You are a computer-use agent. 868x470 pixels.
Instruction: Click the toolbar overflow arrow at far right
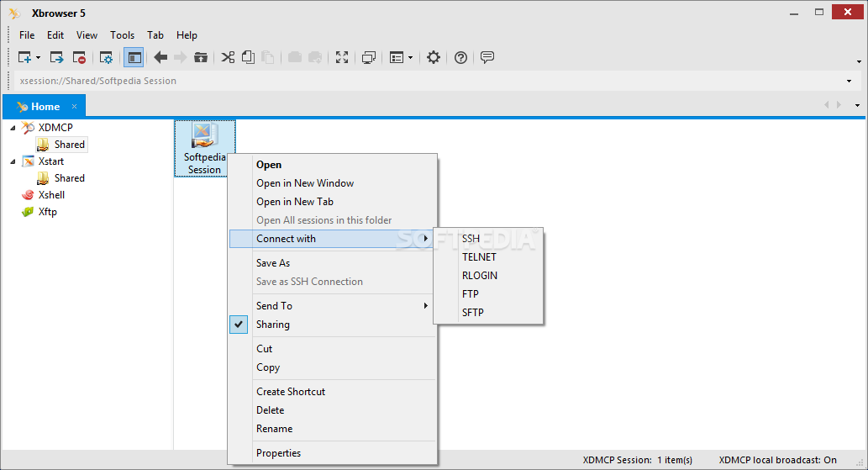(859, 61)
